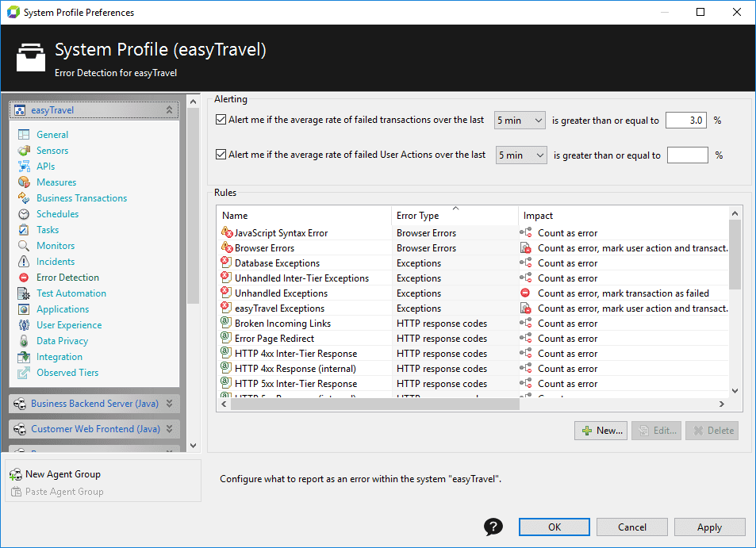
Task: Click the Tasks icon in sidebar
Action: (24, 230)
